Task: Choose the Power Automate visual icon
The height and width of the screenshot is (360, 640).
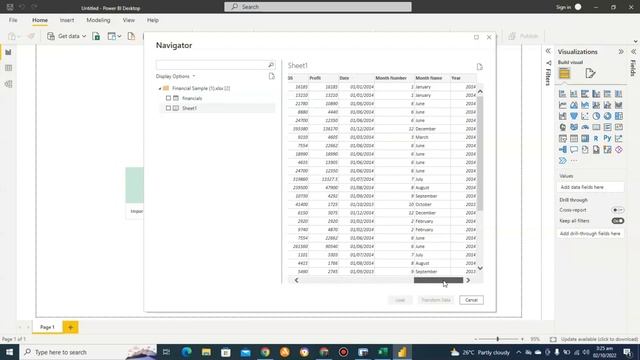Action: (x=562, y=161)
